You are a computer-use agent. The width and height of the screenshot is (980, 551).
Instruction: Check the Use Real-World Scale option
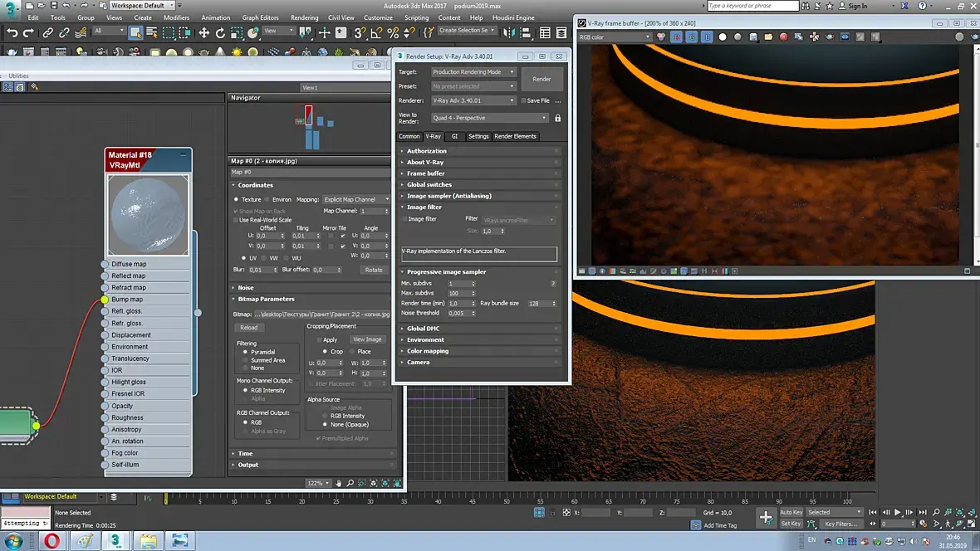click(x=236, y=220)
